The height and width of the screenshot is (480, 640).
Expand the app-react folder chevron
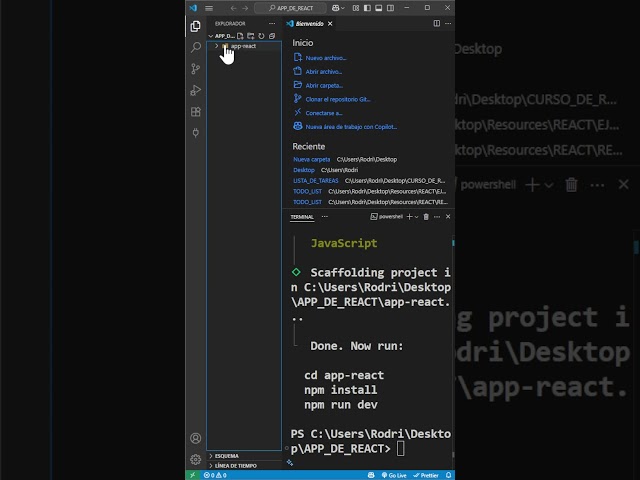(x=217, y=46)
